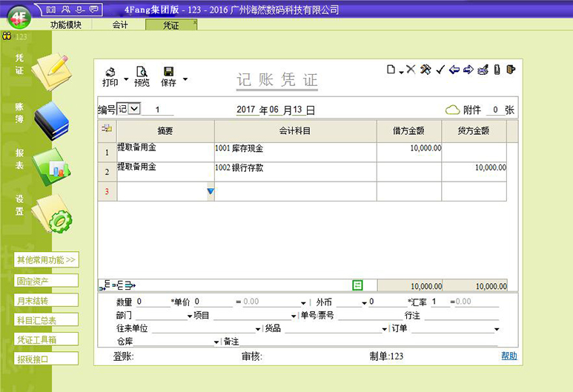Go to next voucher with right arrow
This screenshot has height=392, width=573.
[x=468, y=70]
